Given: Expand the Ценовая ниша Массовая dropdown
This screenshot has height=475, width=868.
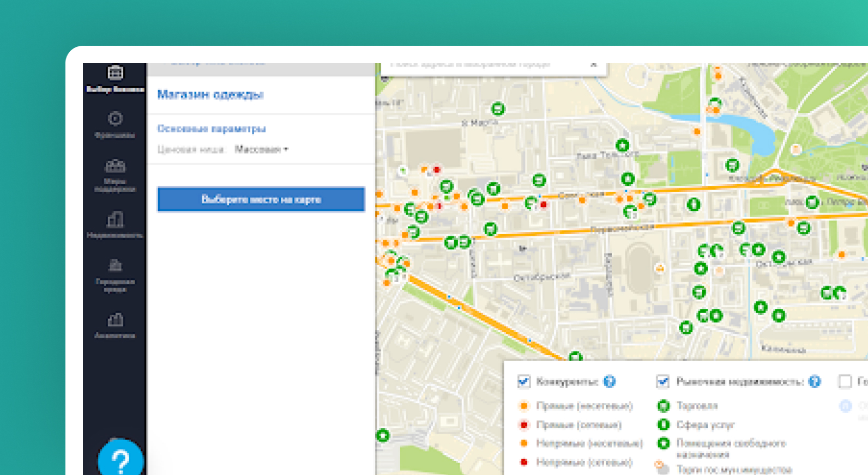Looking at the screenshot, I should click(x=261, y=149).
